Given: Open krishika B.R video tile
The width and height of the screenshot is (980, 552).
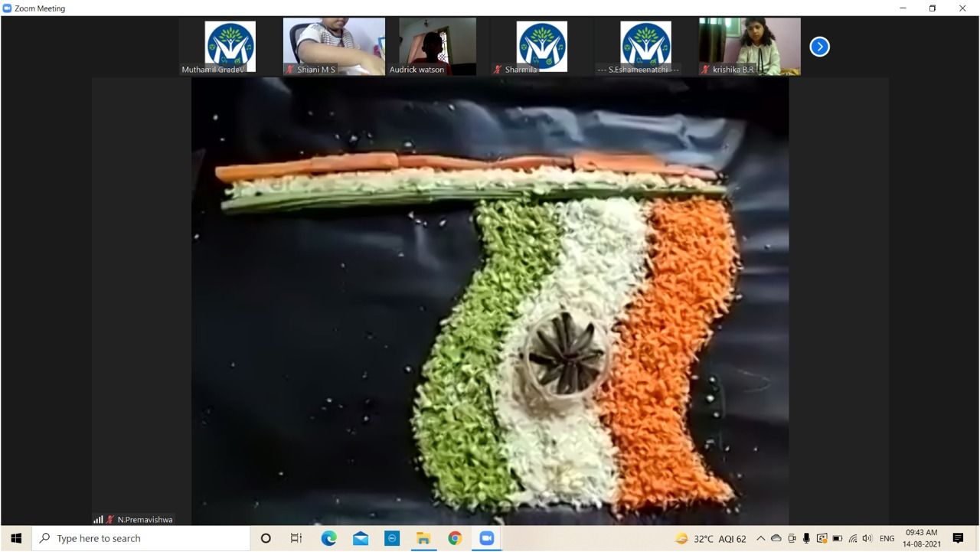Looking at the screenshot, I should 750,47.
